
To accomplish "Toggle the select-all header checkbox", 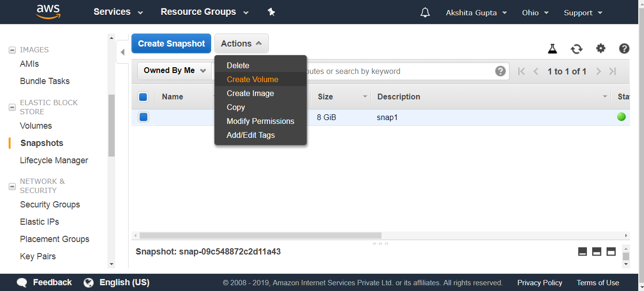I will point(143,97).
